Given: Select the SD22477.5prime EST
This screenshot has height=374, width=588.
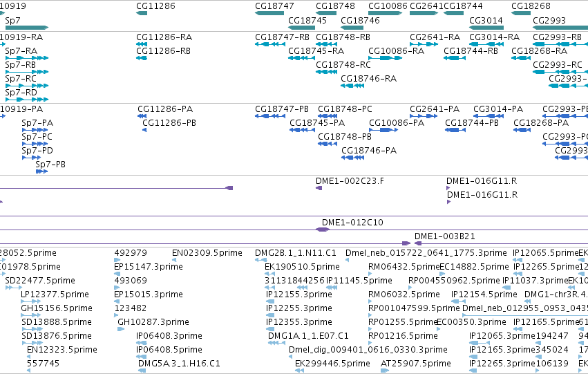Looking at the screenshot, I should click(40, 281).
